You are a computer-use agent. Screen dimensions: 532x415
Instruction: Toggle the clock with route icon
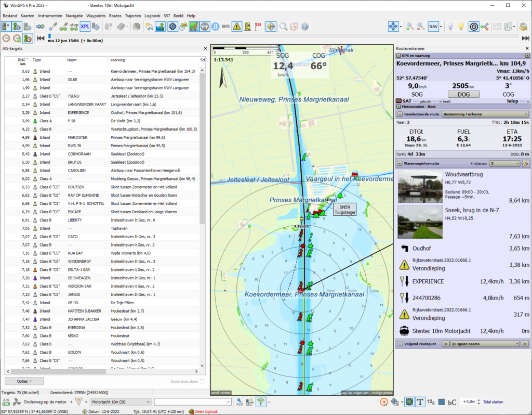[28, 38]
